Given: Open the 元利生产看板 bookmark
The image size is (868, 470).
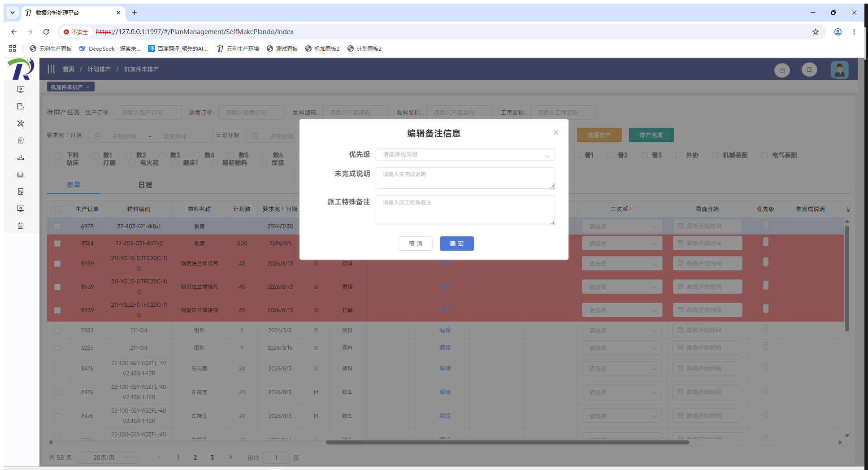Looking at the screenshot, I should (x=51, y=48).
